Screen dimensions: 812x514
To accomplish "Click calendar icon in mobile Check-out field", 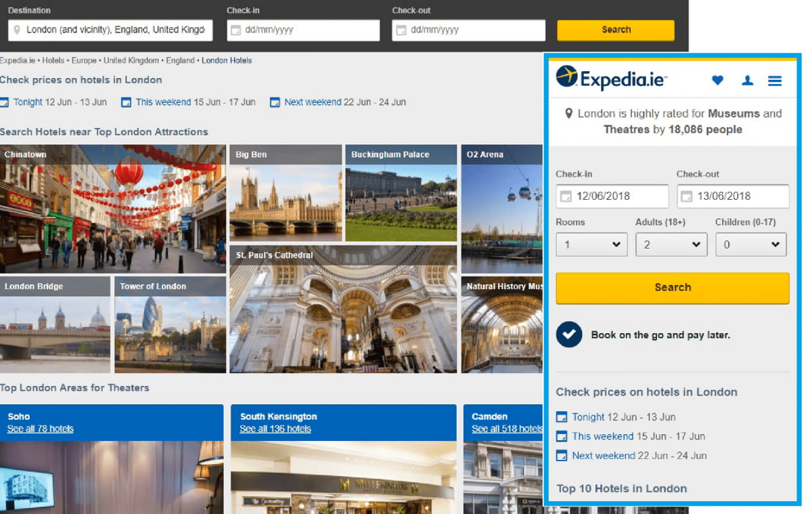I will pos(686,196).
